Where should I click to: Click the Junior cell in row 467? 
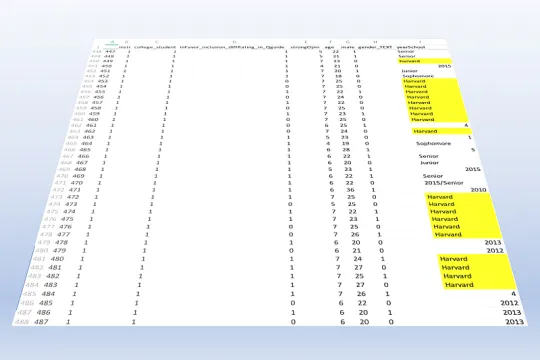430,163
